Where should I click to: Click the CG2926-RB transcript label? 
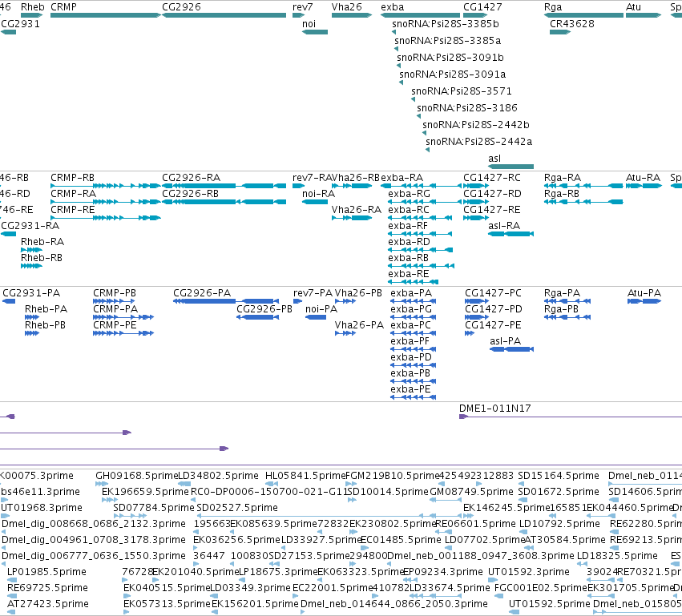pyautogui.click(x=190, y=194)
